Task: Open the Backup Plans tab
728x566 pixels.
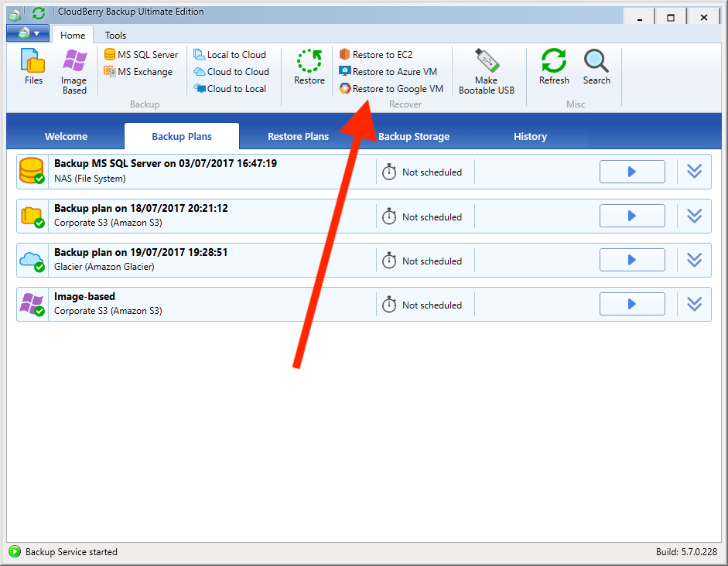Action: (182, 136)
